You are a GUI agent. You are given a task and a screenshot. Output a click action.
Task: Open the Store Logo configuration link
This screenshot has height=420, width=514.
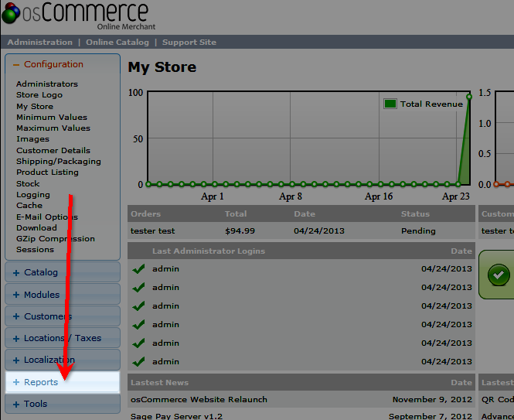(39, 95)
